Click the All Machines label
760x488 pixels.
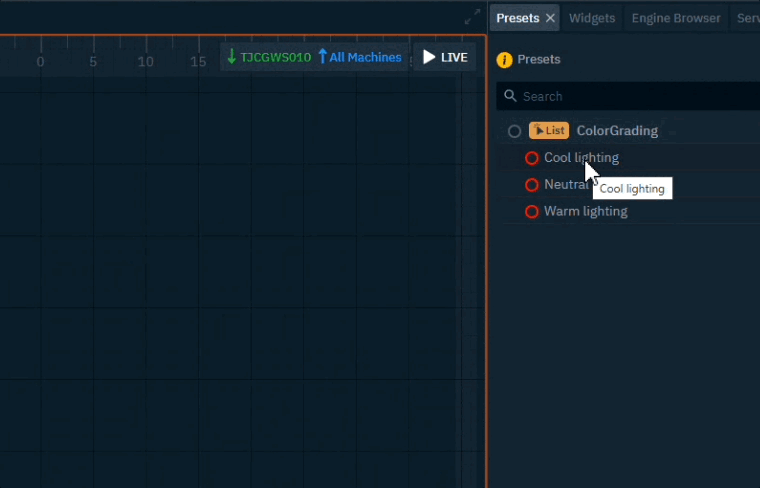coord(365,57)
